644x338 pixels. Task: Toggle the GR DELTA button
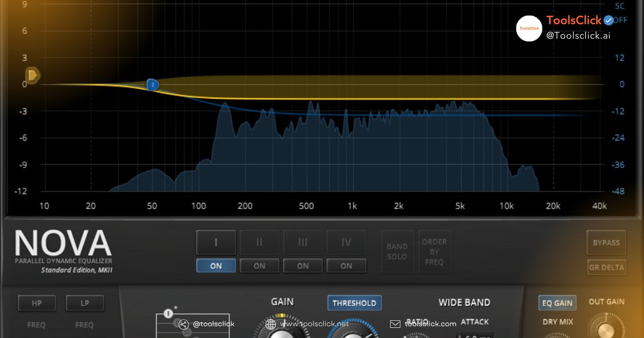pos(606,268)
